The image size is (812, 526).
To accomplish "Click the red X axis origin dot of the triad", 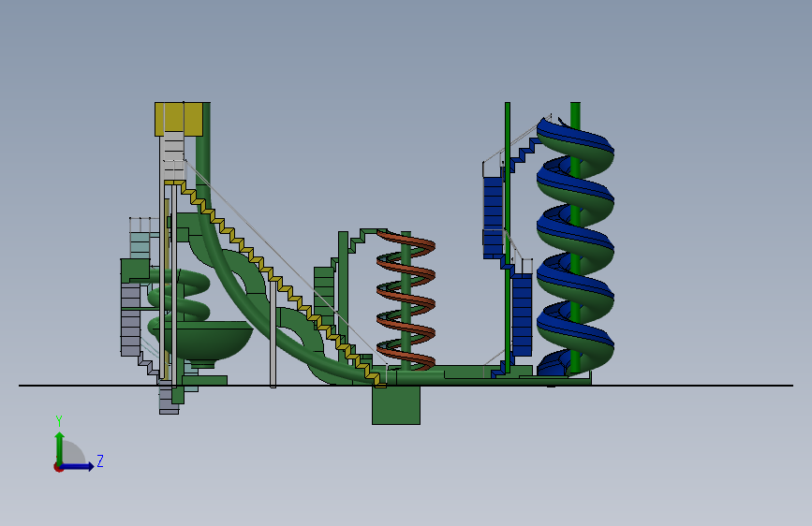I will point(58,467).
